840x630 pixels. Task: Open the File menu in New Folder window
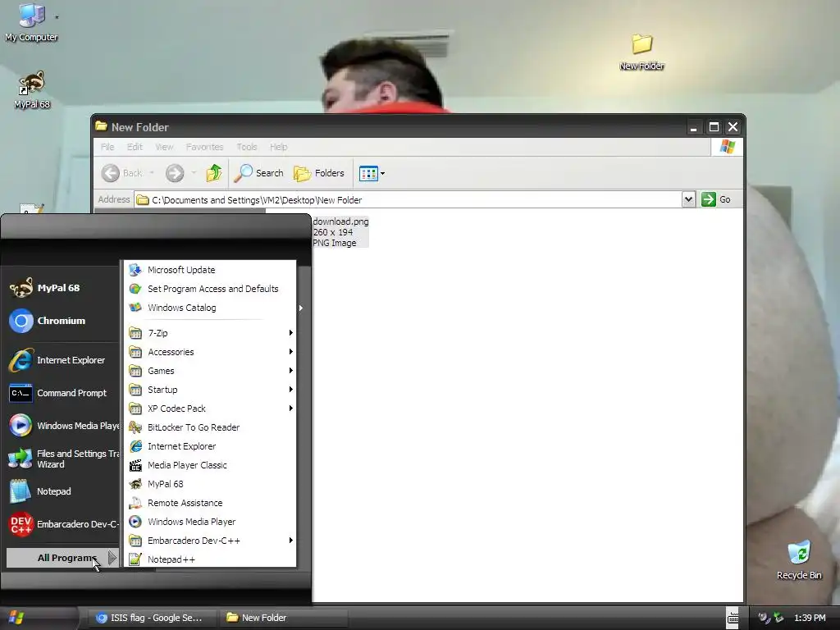pos(107,147)
